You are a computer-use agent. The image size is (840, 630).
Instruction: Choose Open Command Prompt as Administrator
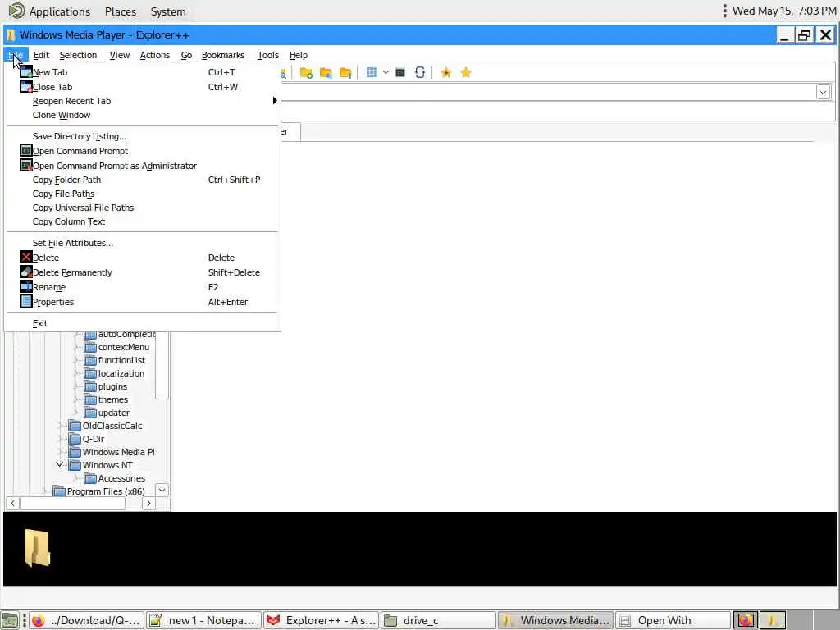(142, 166)
